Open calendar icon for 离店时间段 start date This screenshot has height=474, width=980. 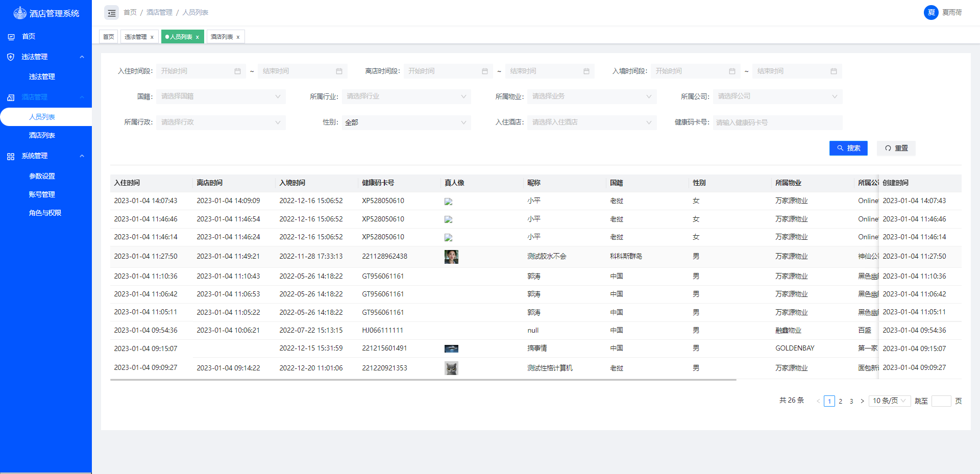(x=485, y=71)
